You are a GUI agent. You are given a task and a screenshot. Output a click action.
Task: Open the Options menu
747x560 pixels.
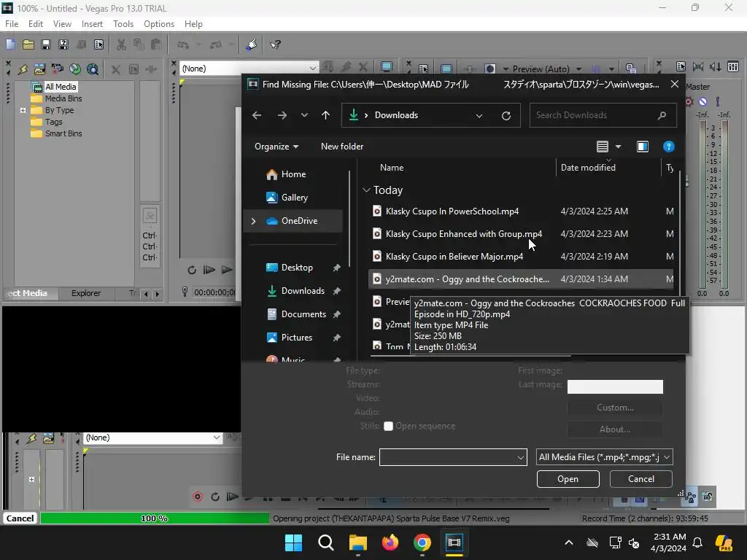158,24
